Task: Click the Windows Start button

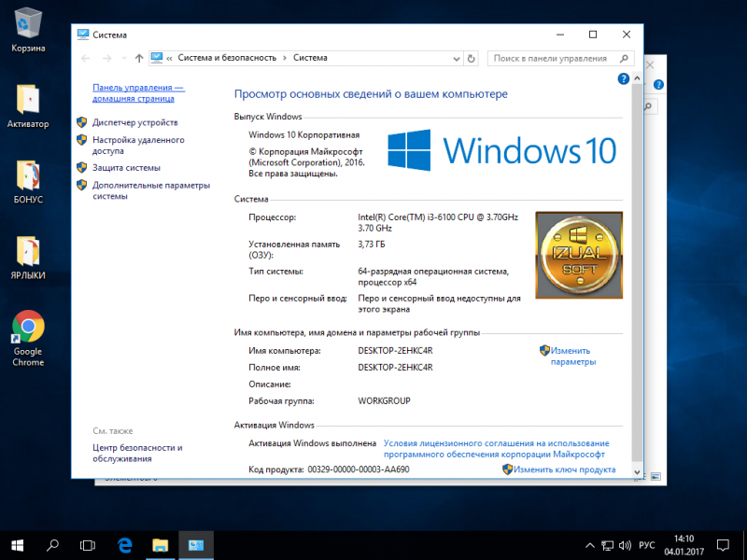Action: [x=17, y=545]
